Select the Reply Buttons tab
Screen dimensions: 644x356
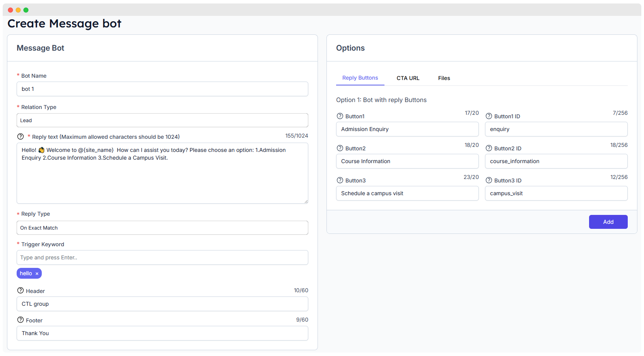360,78
